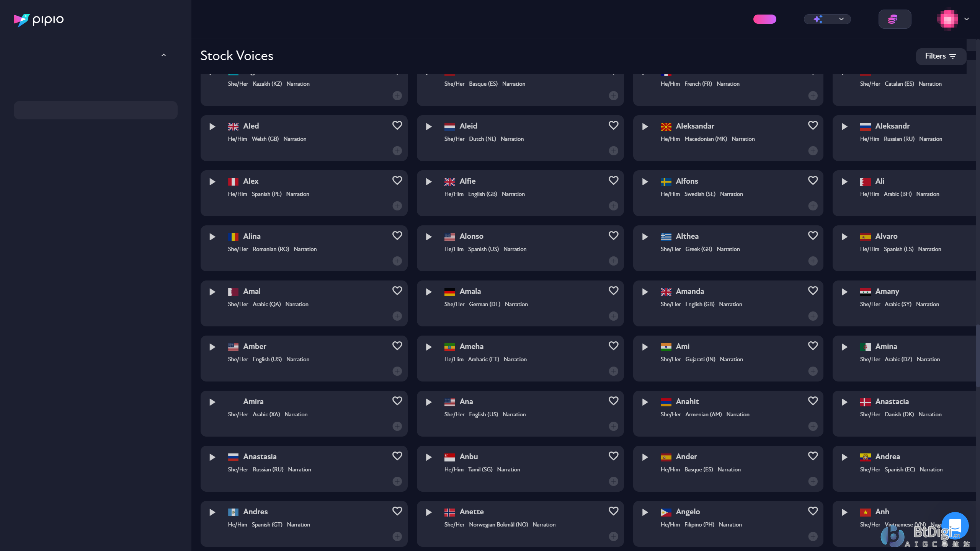
Task: Add Althea voice using plus icon
Action: point(813,261)
